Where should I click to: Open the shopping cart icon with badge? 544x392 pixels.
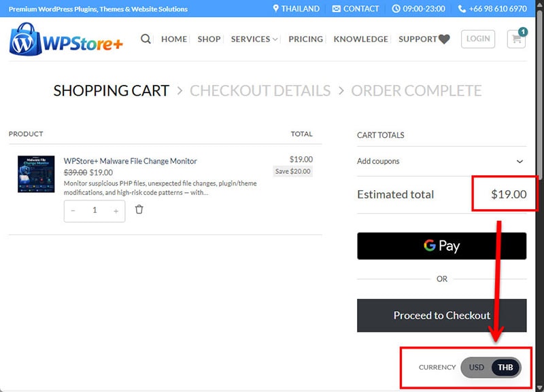516,39
